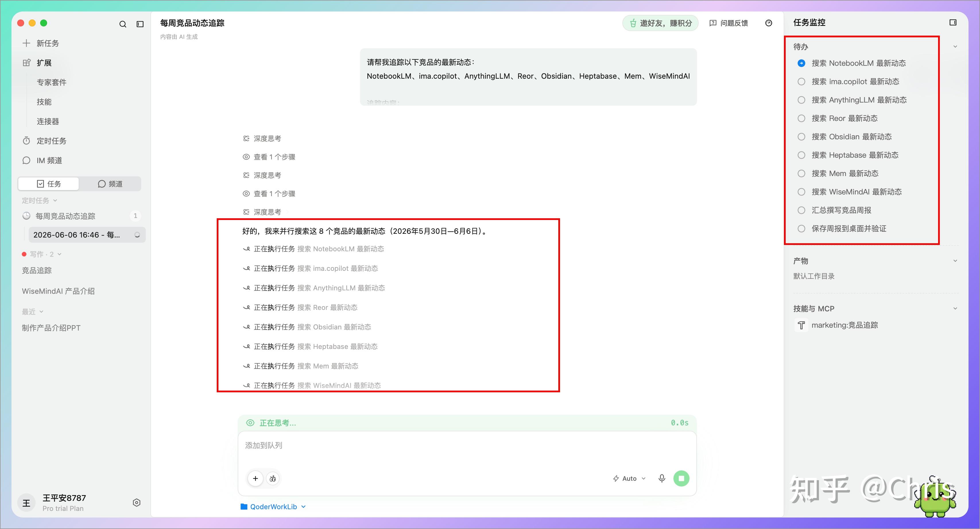
Task: Collapse the left sidebar with the panel icon
Action: pos(140,24)
